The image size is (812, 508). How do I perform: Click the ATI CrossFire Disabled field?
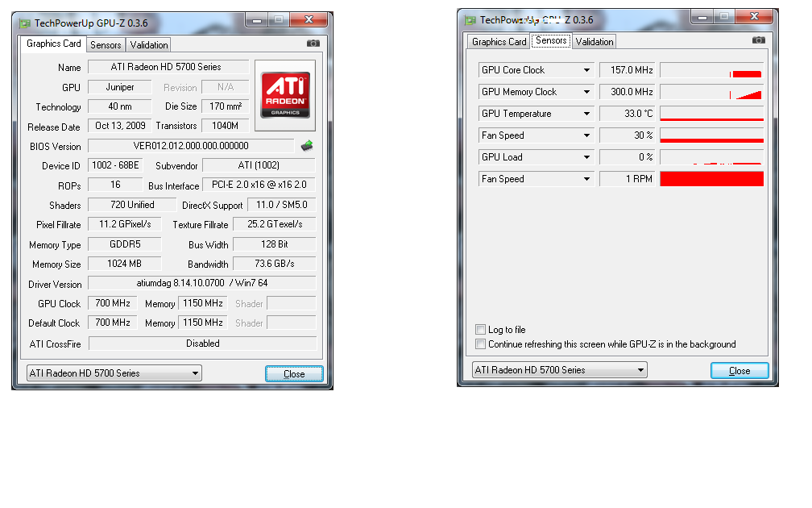coord(202,344)
